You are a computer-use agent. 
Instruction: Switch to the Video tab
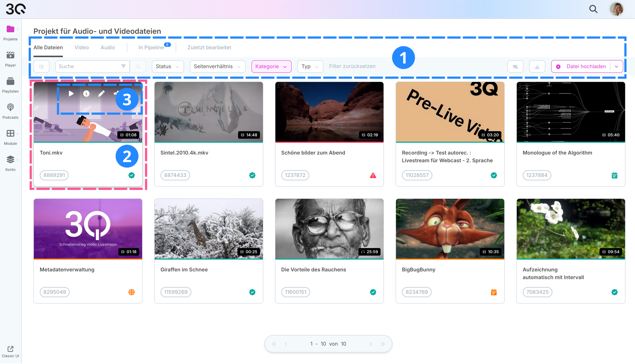82,47
